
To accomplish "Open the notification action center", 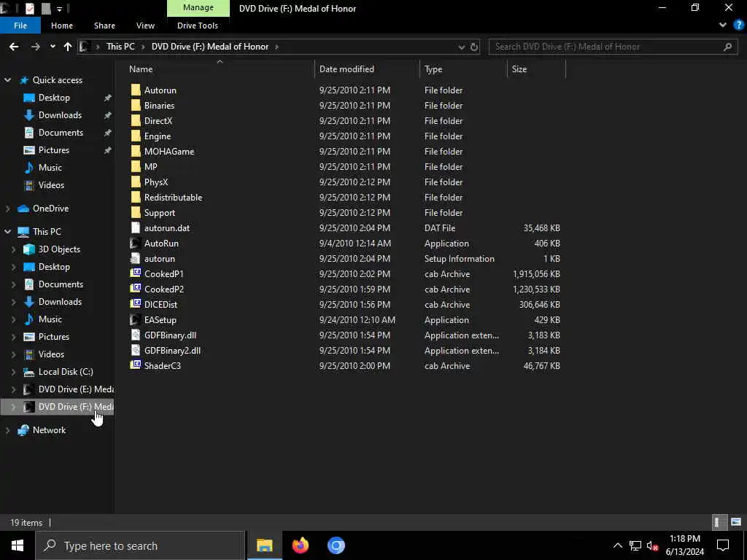I will click(x=723, y=545).
